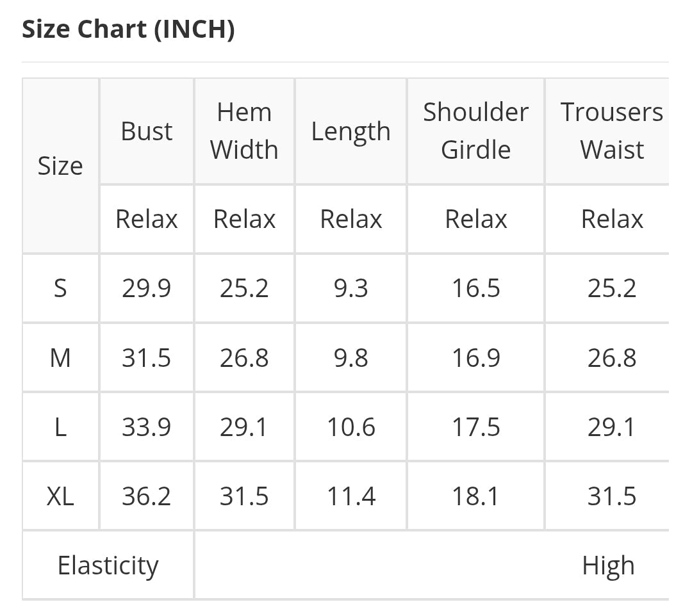The width and height of the screenshot is (692, 616).
Task: Select the High elasticity value
Action: pyautogui.click(x=608, y=566)
